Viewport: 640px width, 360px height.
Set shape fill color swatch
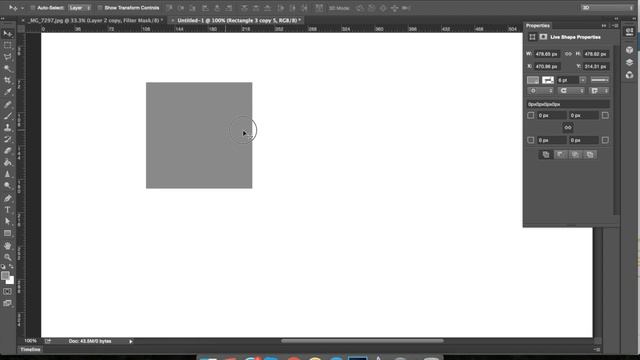(533, 80)
